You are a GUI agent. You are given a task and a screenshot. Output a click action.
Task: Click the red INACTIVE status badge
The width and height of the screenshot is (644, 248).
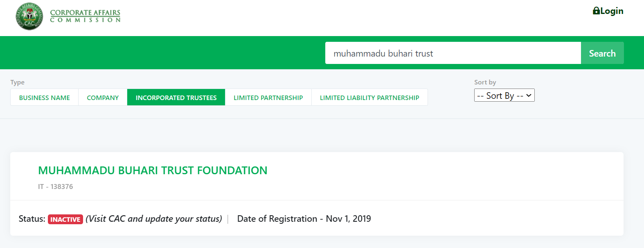click(65, 219)
